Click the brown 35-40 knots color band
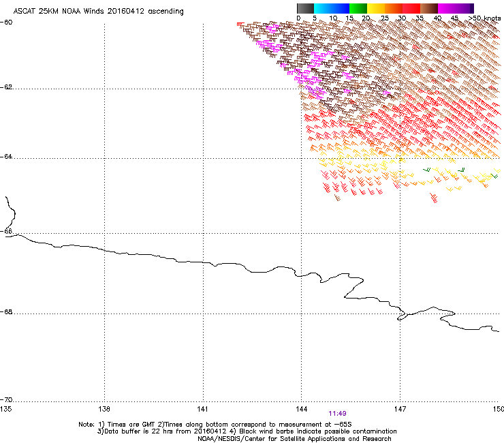Viewport: 504px width, 443px height. (x=429, y=8)
